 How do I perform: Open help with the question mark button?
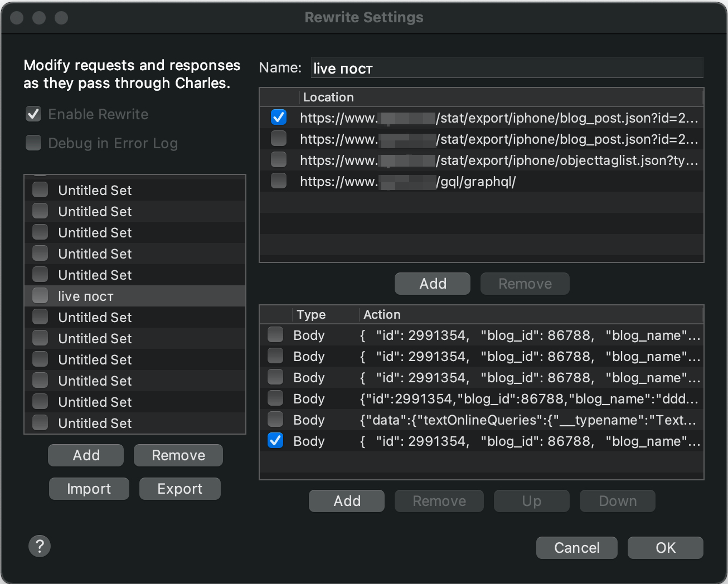click(x=40, y=546)
